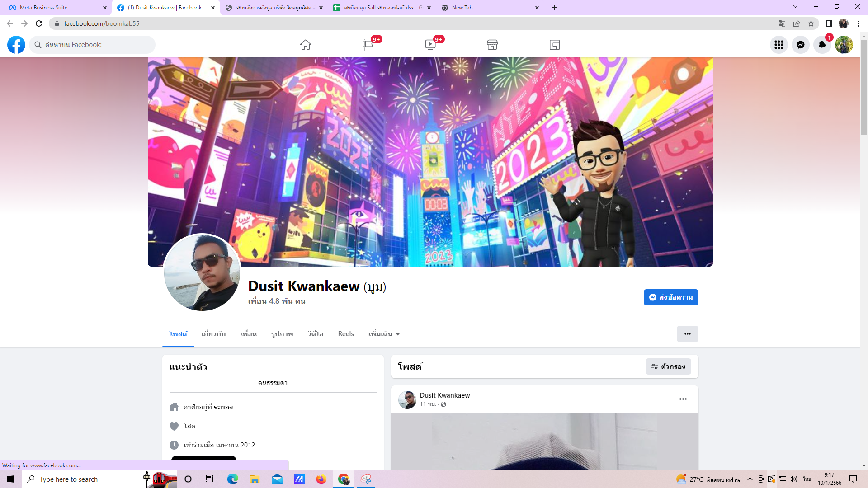Open the Facebook grid menu icon
Image resolution: width=868 pixels, height=488 pixels.
pos(778,45)
